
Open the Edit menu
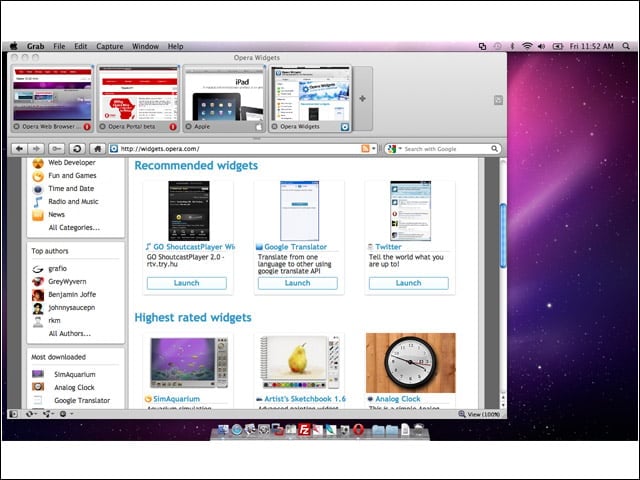point(80,46)
